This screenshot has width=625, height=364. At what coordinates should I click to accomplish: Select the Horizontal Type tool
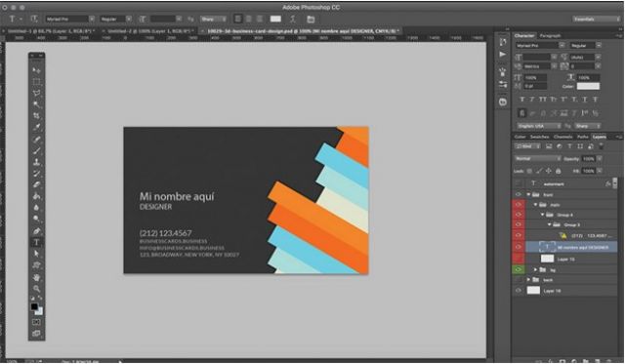[x=36, y=242]
